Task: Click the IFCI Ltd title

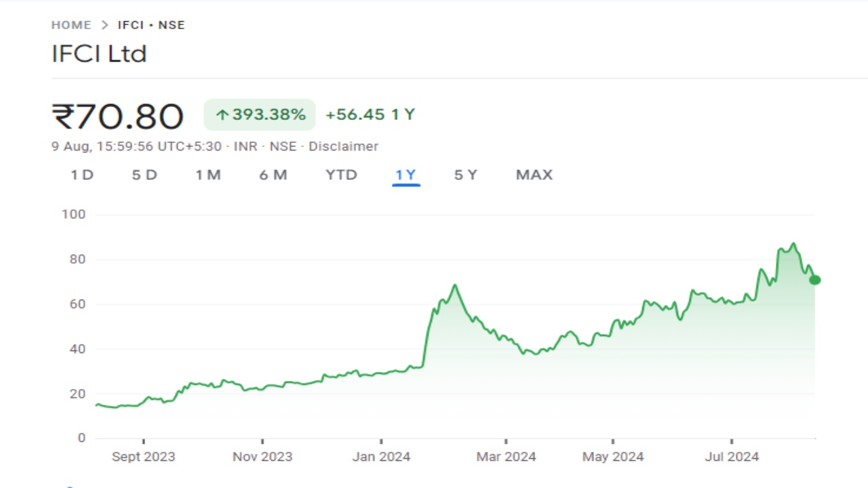Action: [99, 54]
